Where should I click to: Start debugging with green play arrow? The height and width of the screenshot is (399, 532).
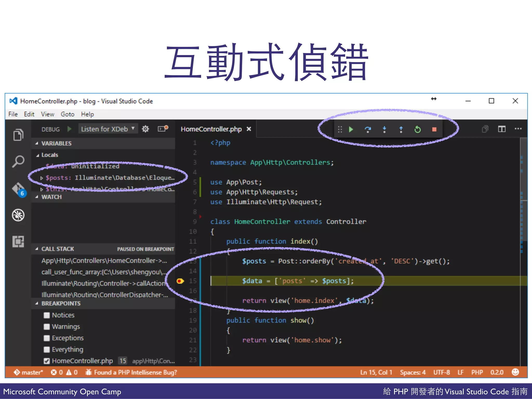click(x=69, y=129)
